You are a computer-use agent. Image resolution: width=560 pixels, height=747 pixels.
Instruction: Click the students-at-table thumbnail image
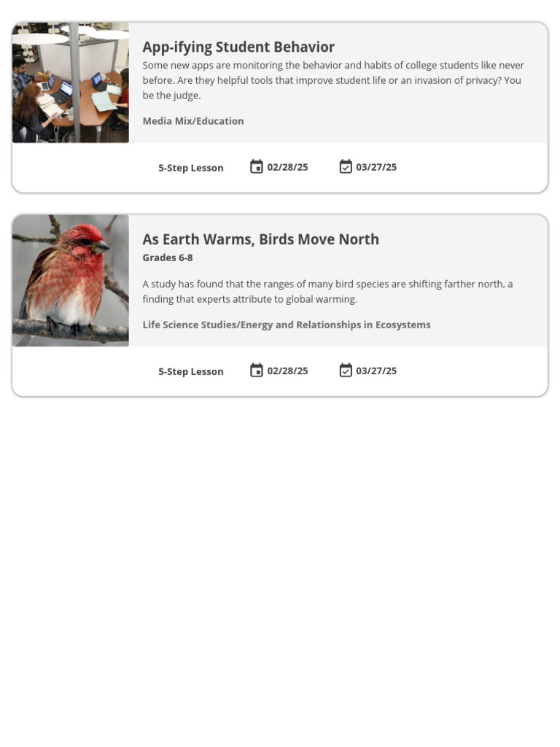pos(71,82)
